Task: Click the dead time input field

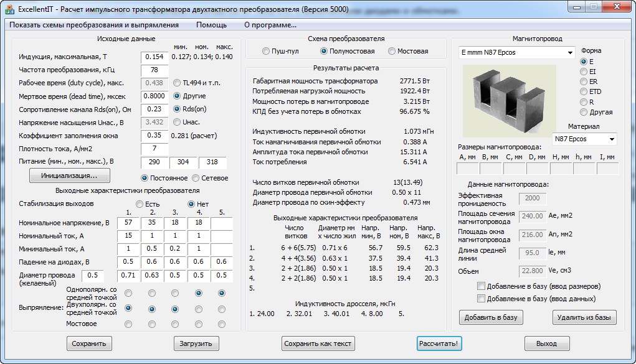Action: [154, 96]
